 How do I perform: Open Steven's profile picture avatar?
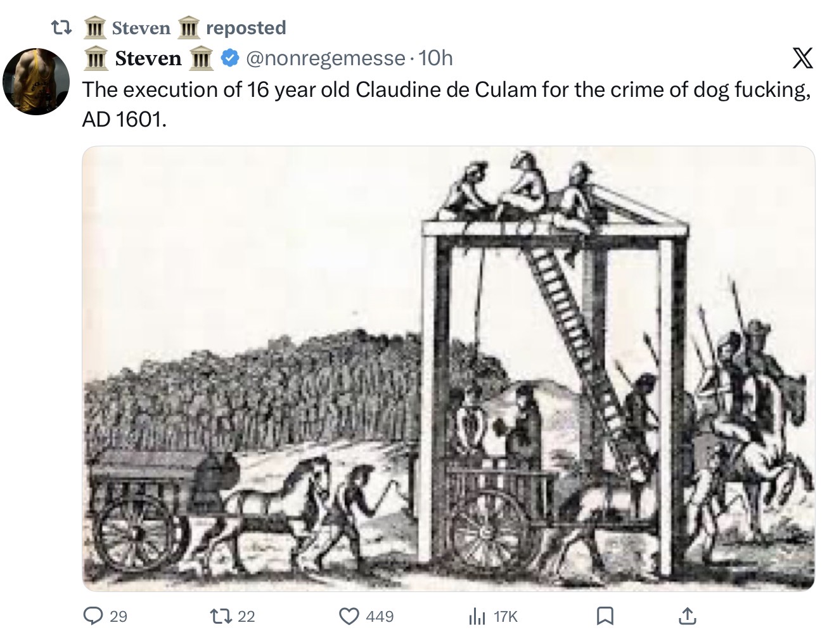36,81
